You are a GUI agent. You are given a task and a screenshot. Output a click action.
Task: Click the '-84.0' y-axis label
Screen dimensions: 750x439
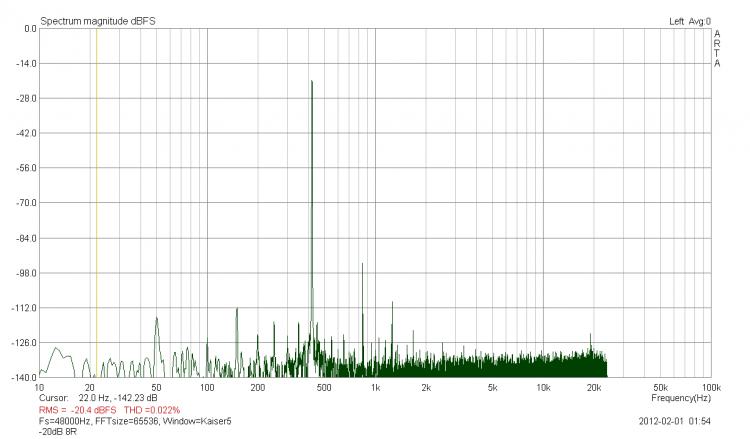click(26, 238)
